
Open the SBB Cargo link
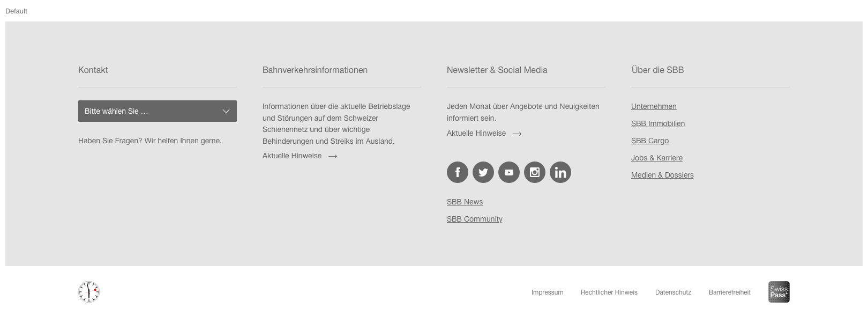pyautogui.click(x=650, y=141)
